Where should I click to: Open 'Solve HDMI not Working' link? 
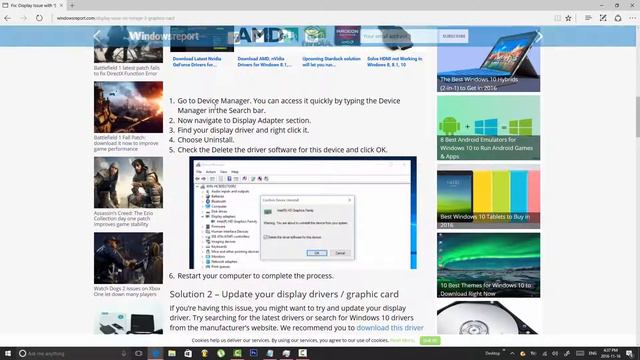pos(394,62)
